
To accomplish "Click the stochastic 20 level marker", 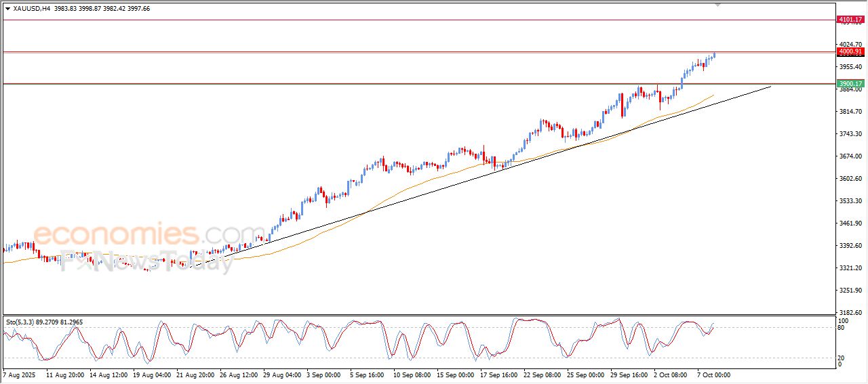I will pyautogui.click(x=842, y=357).
